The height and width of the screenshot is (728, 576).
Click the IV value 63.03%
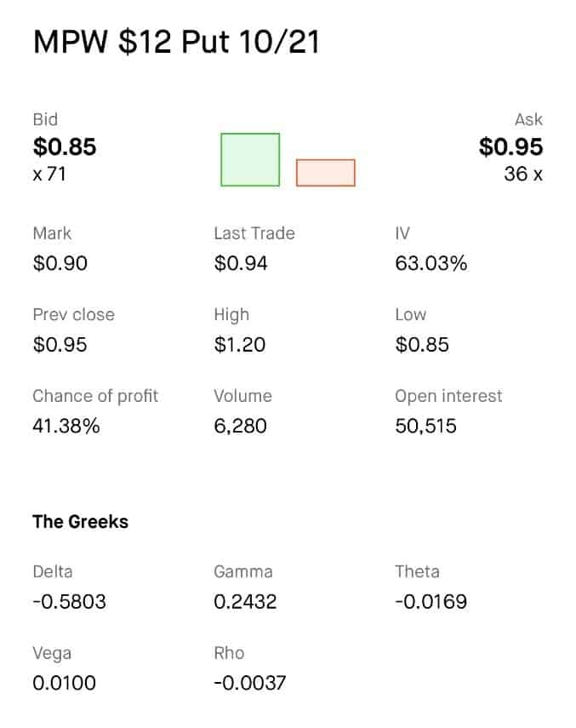coord(431,264)
